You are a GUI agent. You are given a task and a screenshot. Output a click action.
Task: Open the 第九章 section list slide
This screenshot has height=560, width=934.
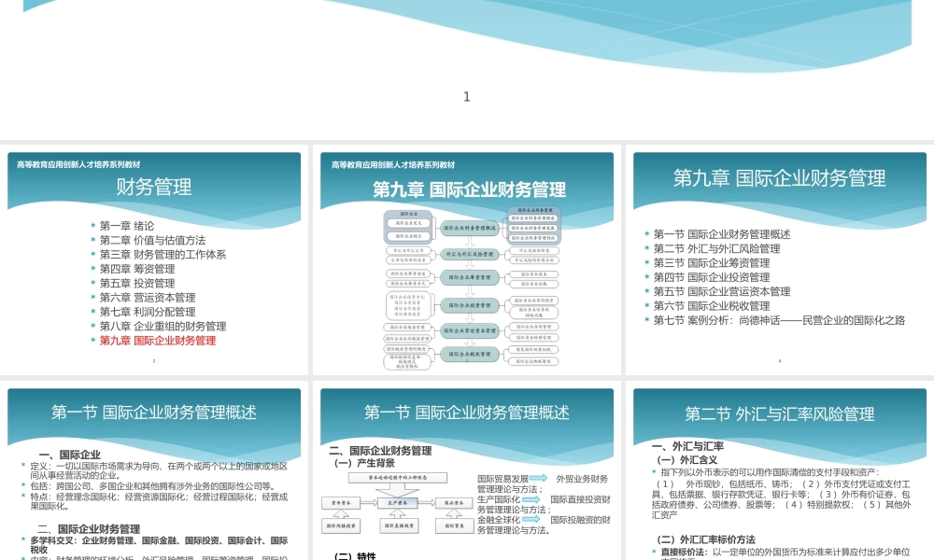point(780,178)
